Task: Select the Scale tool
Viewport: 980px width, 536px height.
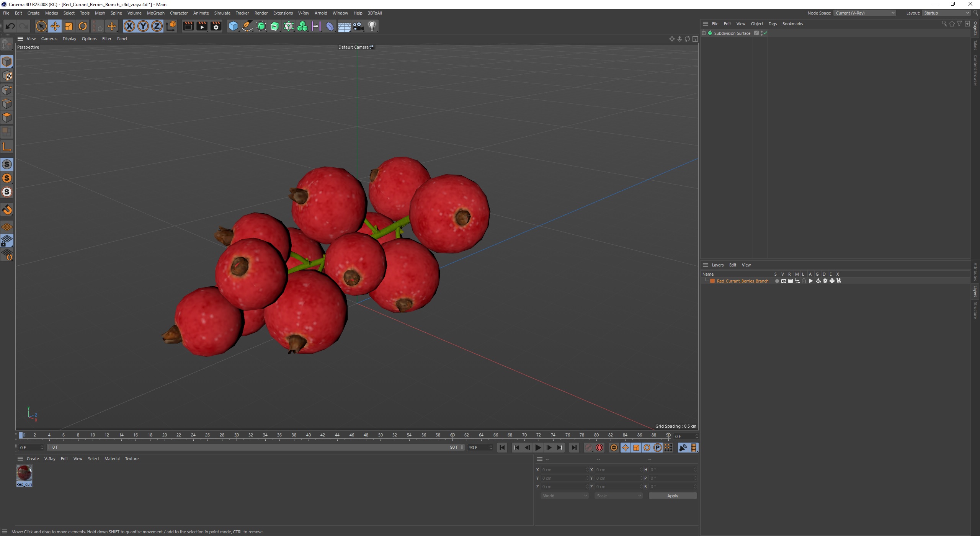Action: tap(69, 26)
